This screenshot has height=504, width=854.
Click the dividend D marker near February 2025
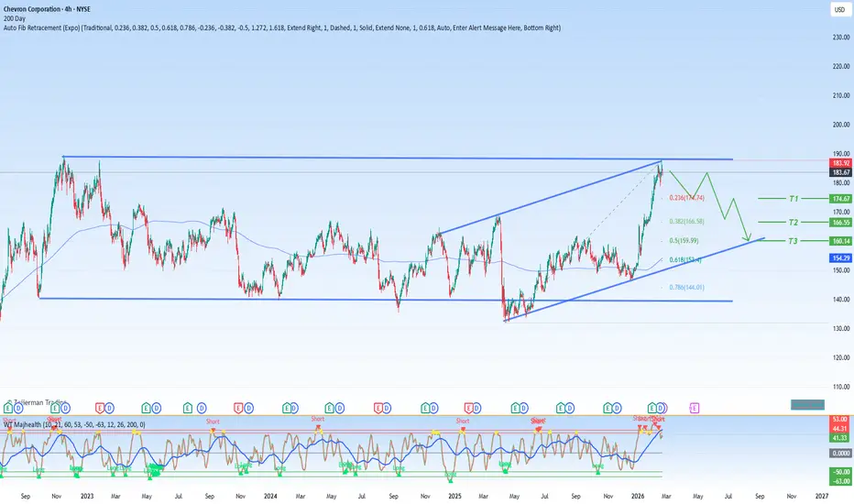point(477,408)
